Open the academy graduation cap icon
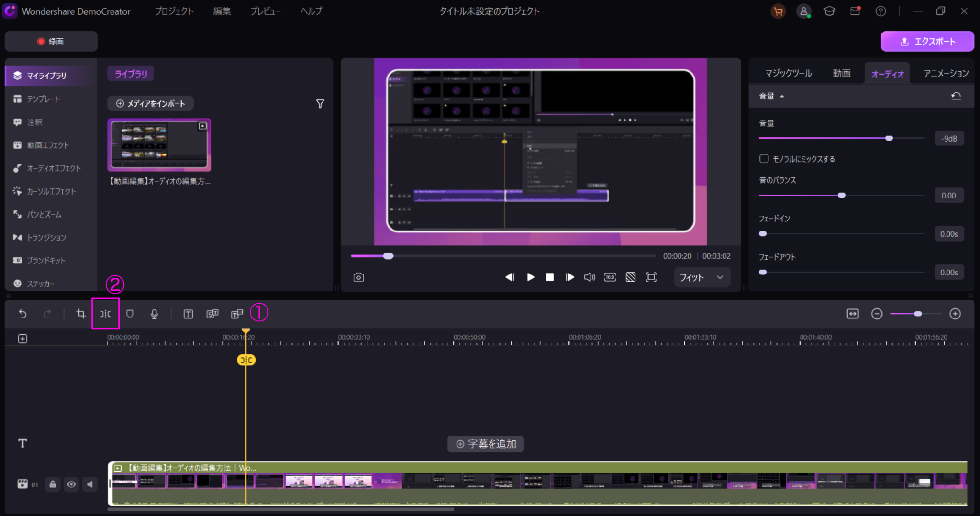Screen dimensions: 980x516 (x=829, y=11)
